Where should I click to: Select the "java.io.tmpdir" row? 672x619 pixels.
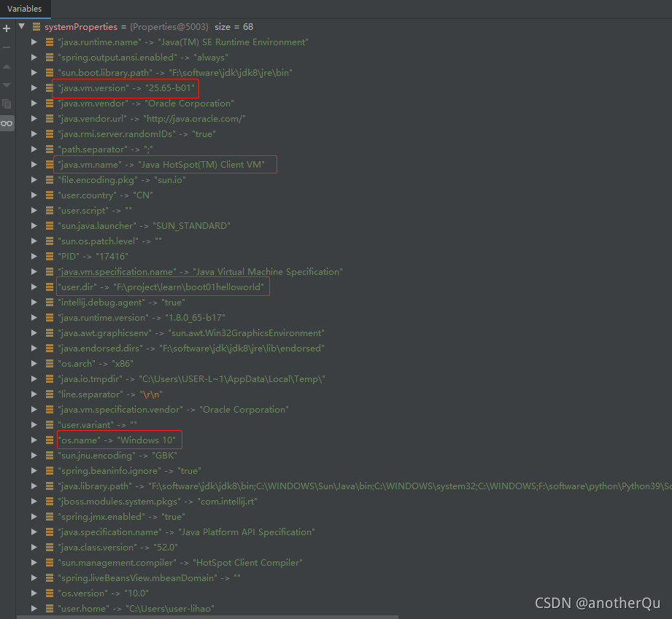192,379
